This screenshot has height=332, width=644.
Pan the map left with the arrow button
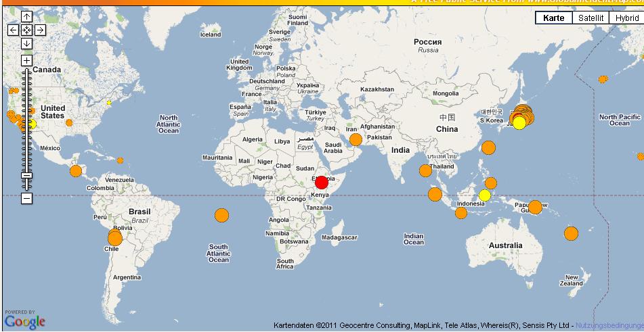[x=13, y=30]
